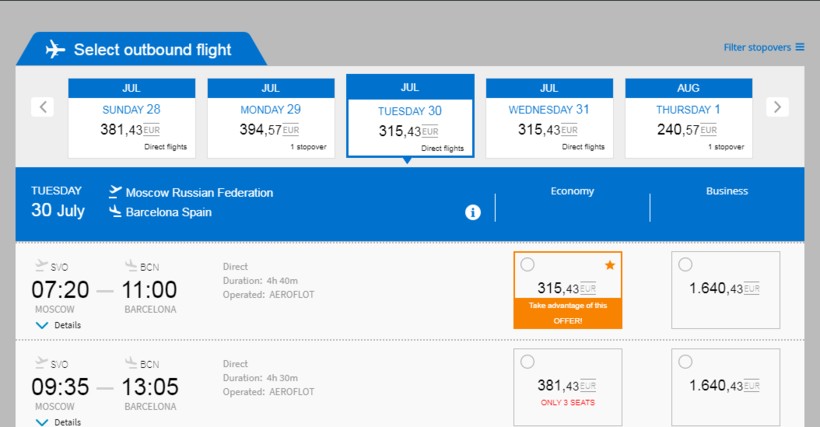Choose the Monday 29 July date card
Viewport: 820px width, 427px height.
tap(270, 118)
